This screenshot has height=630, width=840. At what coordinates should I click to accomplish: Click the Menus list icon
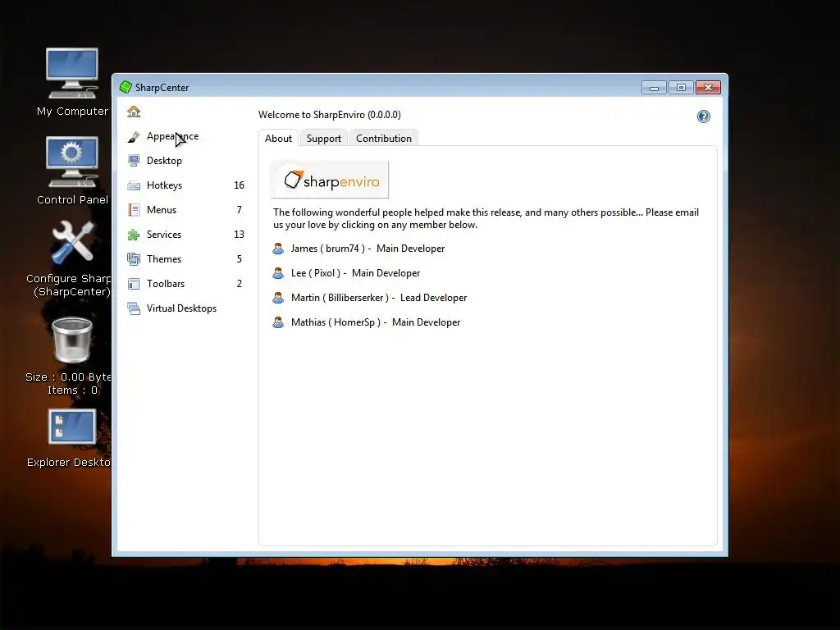point(134,210)
